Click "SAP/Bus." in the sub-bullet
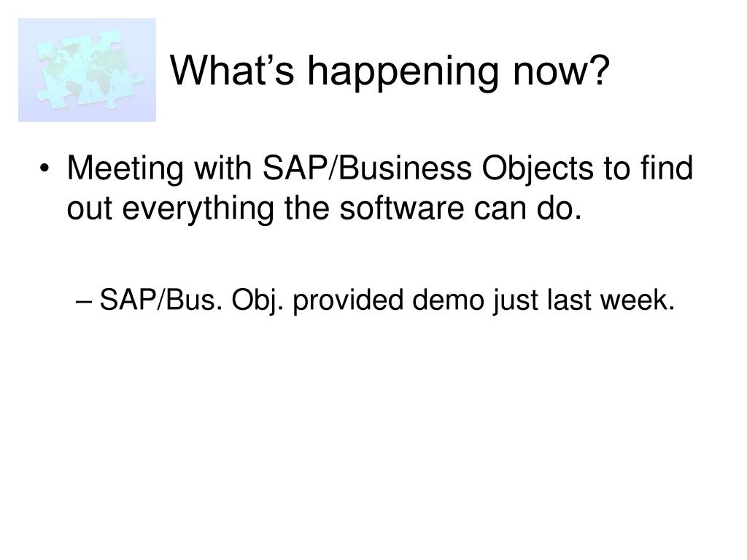The image size is (747, 560). (160, 300)
